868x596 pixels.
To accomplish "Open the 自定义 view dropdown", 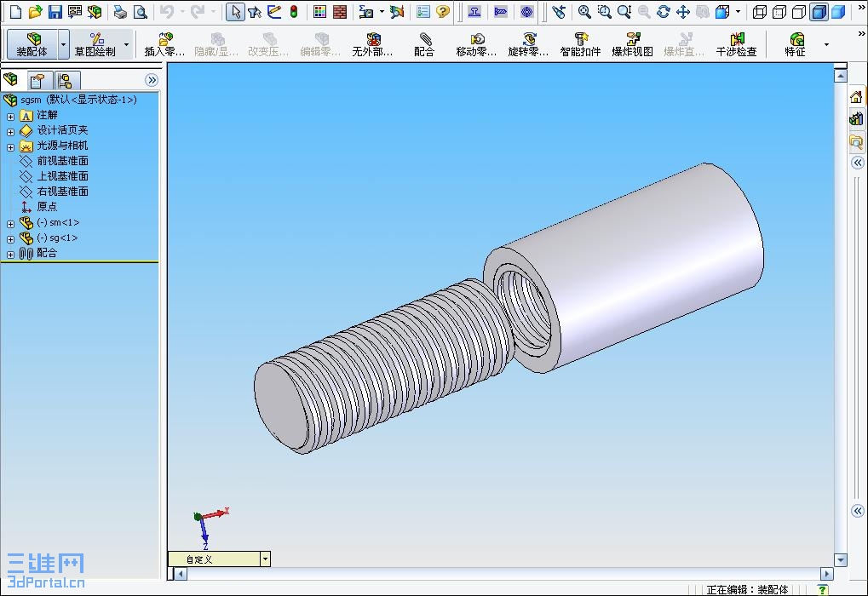I will click(x=265, y=559).
